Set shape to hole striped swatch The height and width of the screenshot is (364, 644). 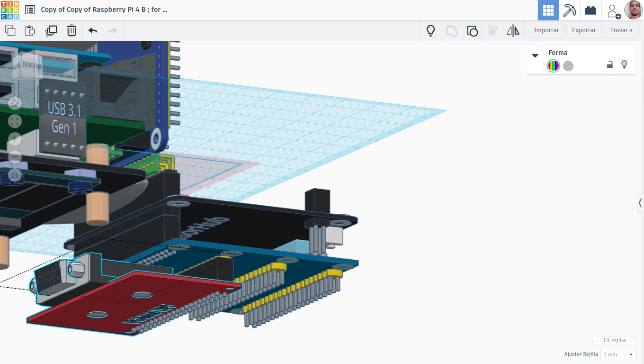click(568, 66)
